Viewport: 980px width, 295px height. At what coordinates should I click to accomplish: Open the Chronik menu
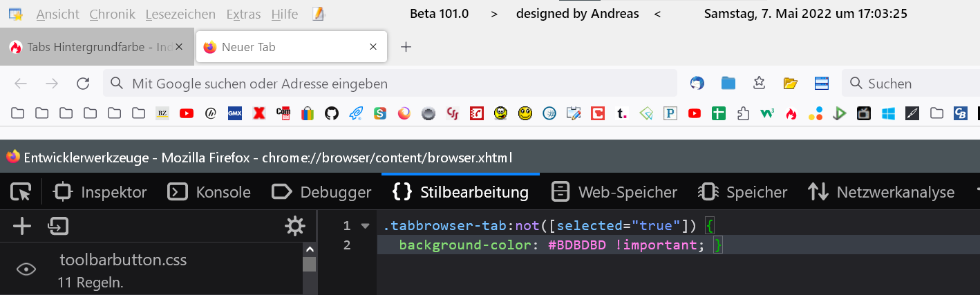coord(113,14)
